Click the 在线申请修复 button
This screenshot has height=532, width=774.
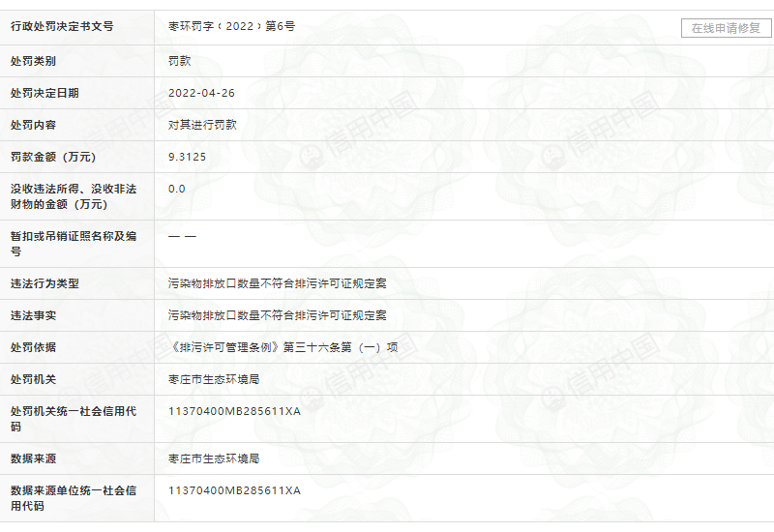pos(727,28)
